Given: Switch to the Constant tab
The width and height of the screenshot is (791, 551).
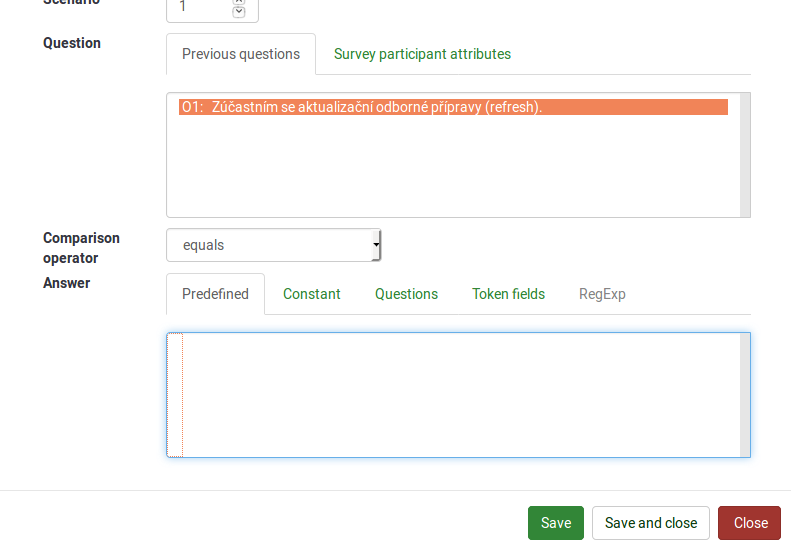Looking at the screenshot, I should coord(311,294).
